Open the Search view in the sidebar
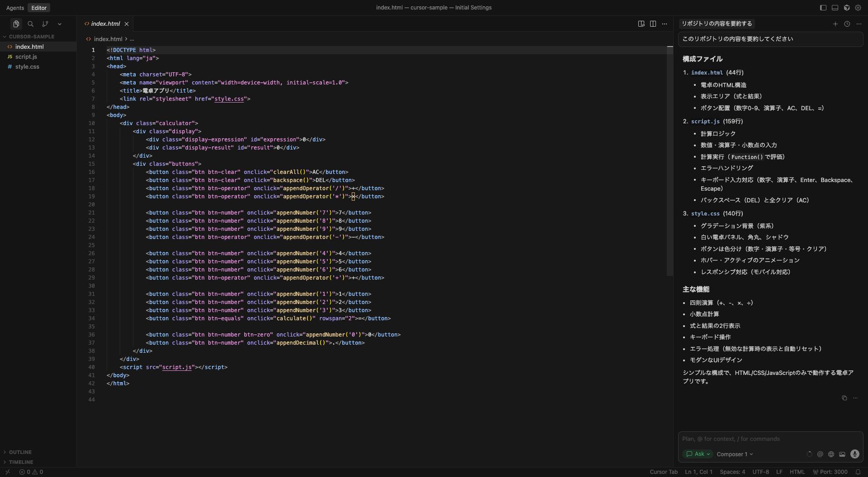868x477 pixels. [x=31, y=24]
